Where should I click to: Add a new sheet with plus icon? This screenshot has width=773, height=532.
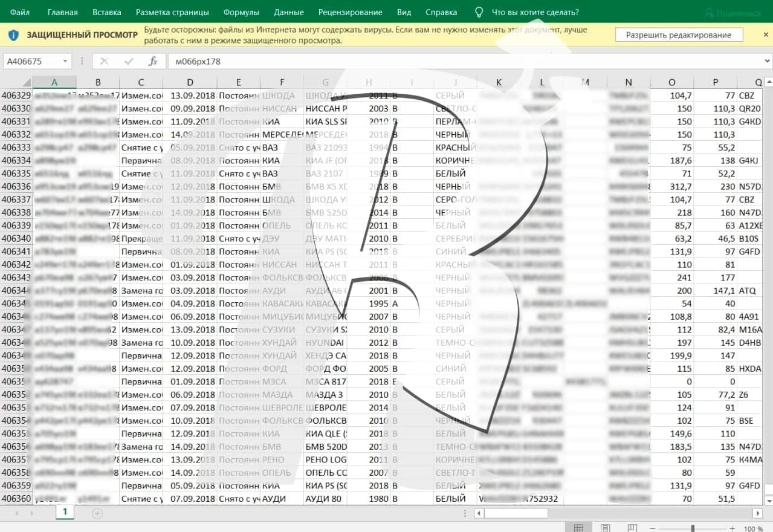pos(97,513)
